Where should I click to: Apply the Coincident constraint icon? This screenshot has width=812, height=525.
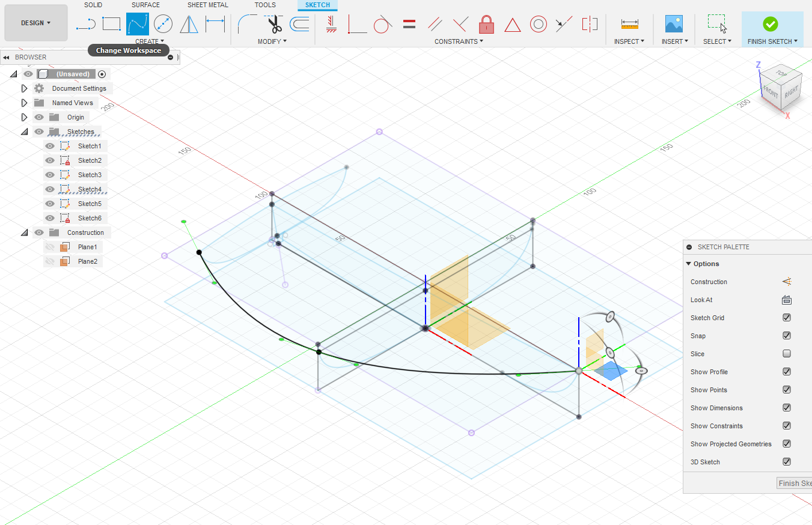point(357,24)
